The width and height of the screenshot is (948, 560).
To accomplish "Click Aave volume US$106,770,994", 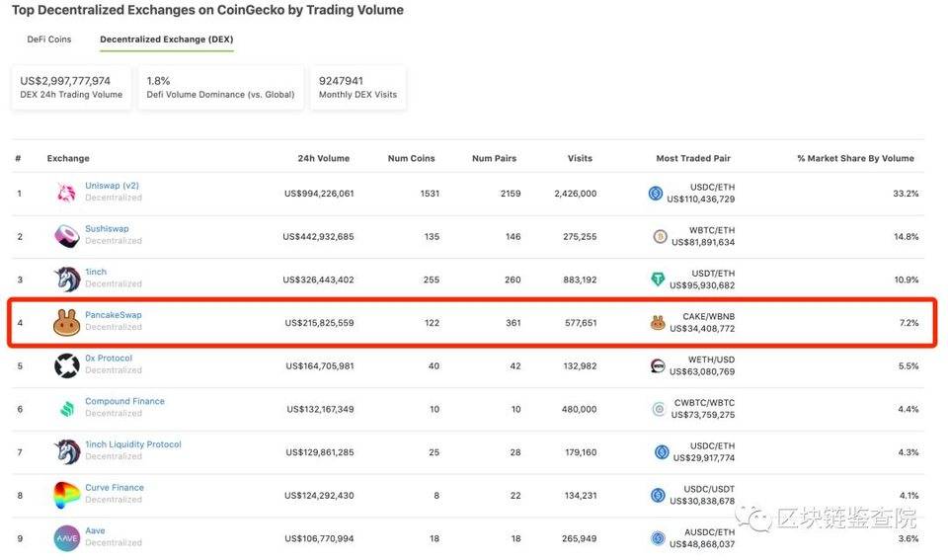I will [x=319, y=538].
